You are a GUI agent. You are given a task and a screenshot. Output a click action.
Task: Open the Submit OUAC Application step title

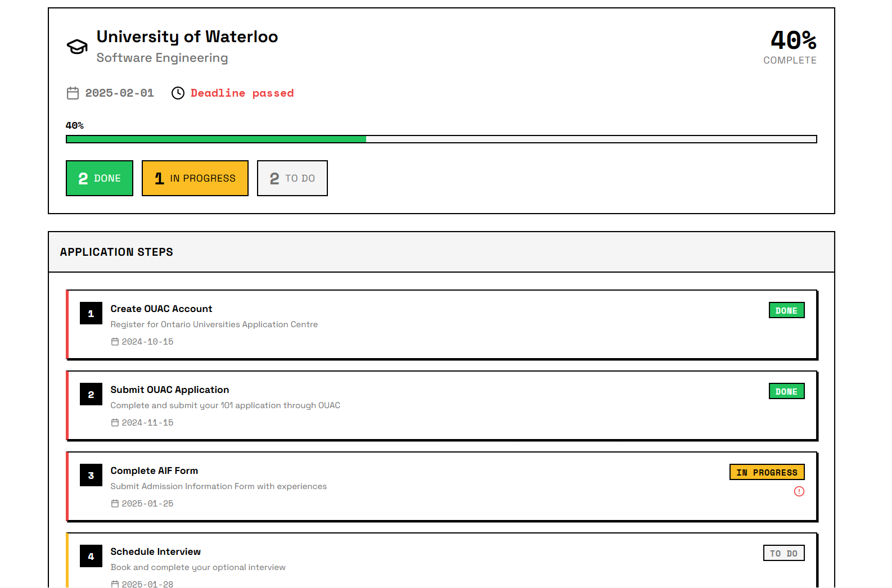click(170, 390)
